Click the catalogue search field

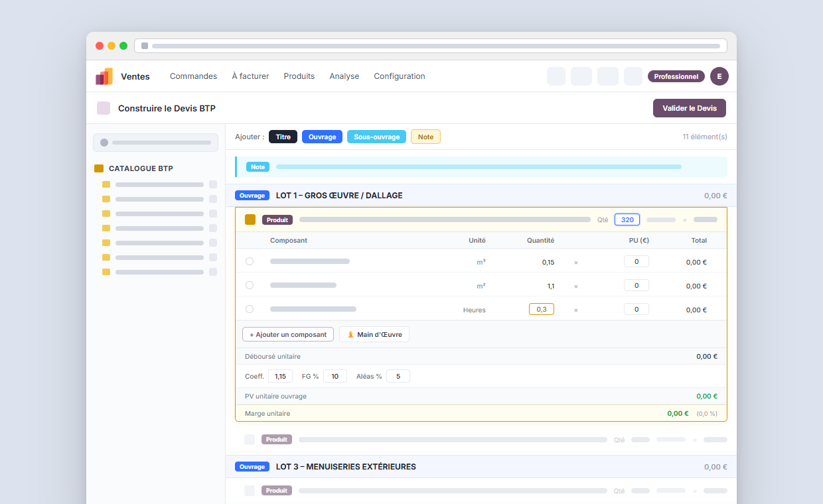pyautogui.click(x=155, y=143)
